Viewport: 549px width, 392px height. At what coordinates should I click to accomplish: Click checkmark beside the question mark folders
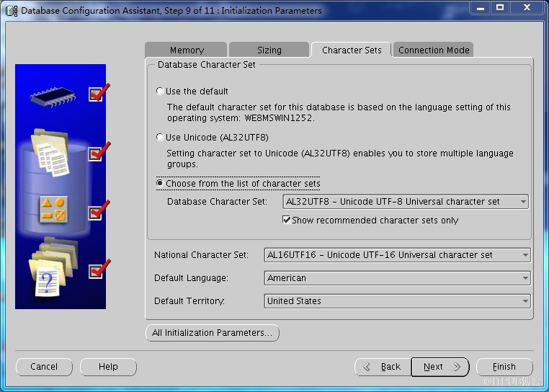[99, 269]
